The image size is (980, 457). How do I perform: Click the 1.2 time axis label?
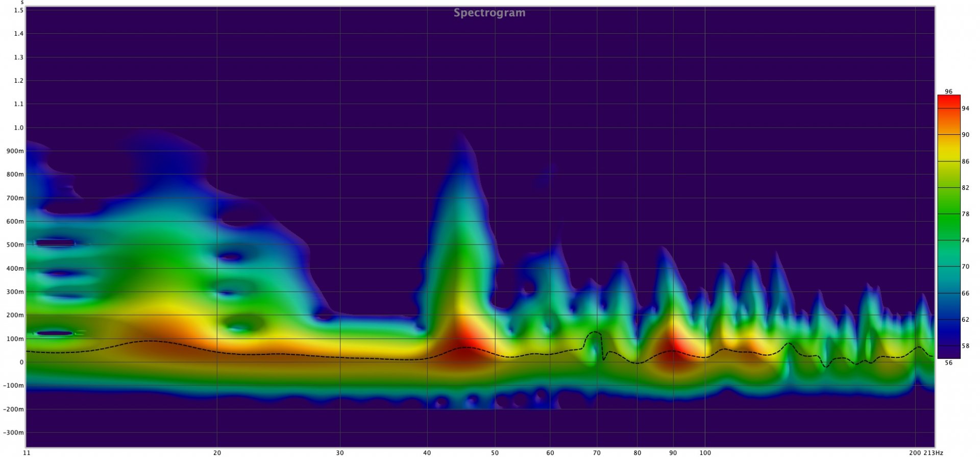point(19,81)
